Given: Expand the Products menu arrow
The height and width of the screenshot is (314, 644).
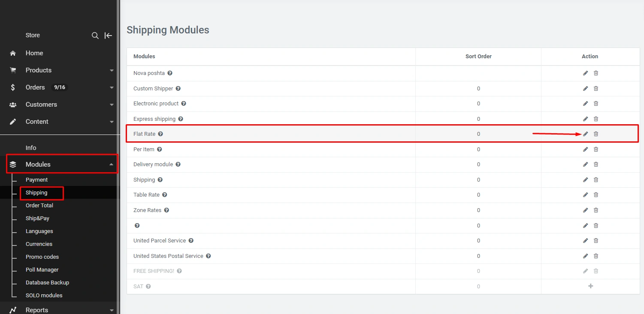Looking at the screenshot, I should pyautogui.click(x=112, y=70).
